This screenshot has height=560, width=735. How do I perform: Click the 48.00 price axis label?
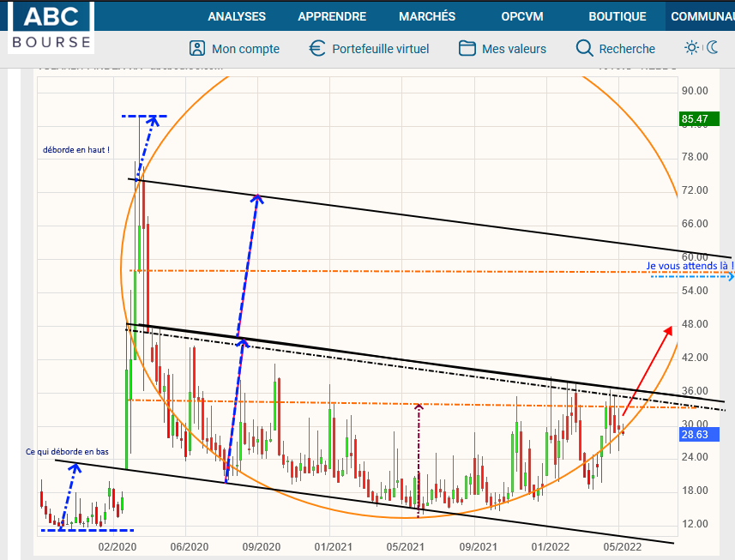point(695,324)
